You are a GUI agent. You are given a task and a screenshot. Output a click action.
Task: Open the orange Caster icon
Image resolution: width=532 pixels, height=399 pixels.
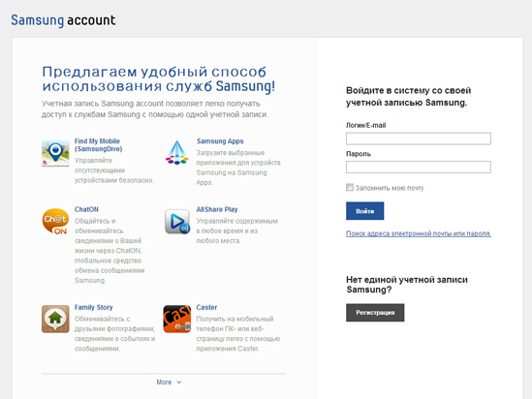177,319
